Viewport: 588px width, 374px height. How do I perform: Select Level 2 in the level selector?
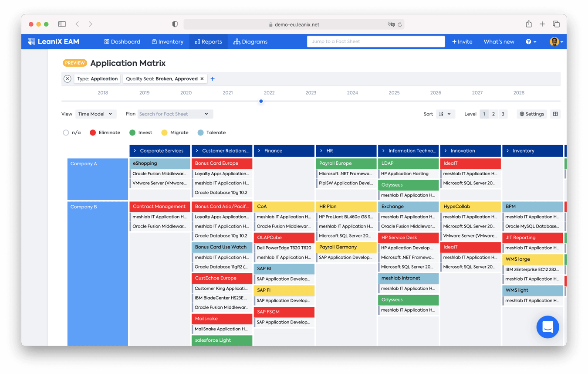pos(493,113)
